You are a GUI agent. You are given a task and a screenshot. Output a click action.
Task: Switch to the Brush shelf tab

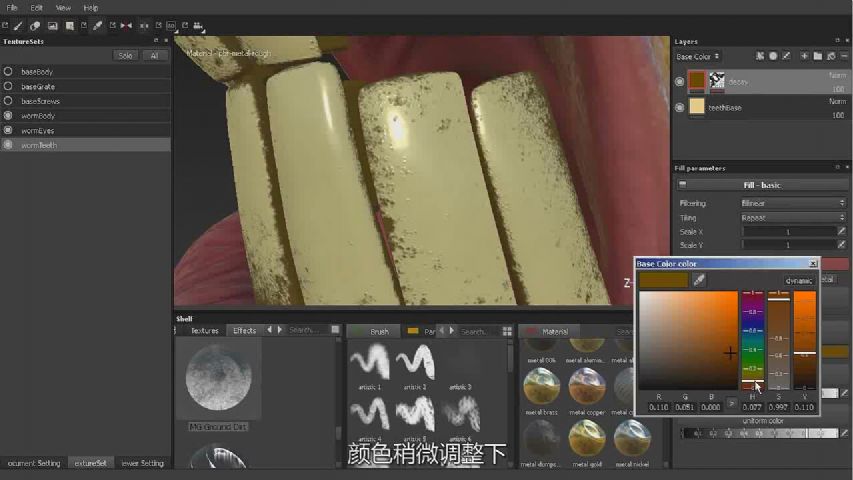pos(374,331)
